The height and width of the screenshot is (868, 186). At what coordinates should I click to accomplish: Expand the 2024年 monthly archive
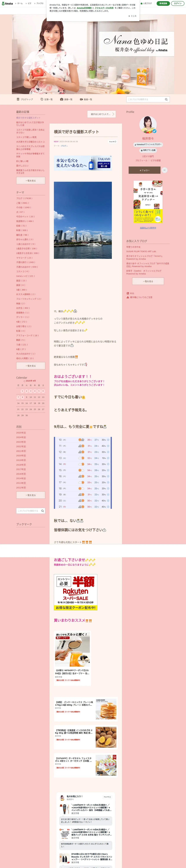tap(25, 437)
